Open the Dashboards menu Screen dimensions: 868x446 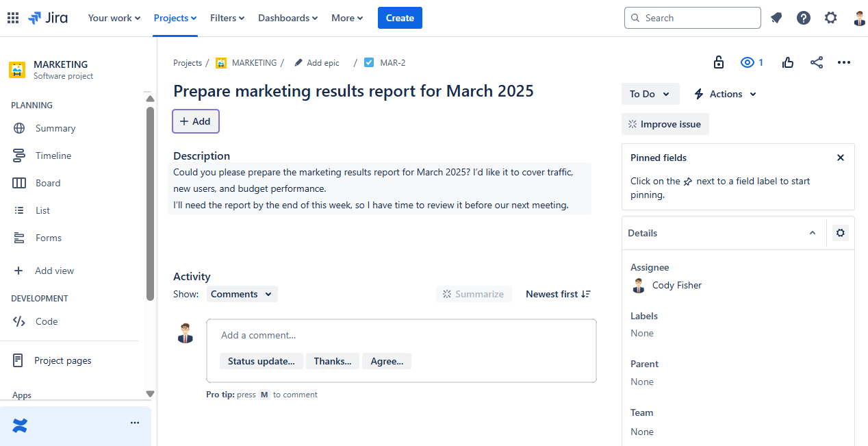(x=288, y=18)
